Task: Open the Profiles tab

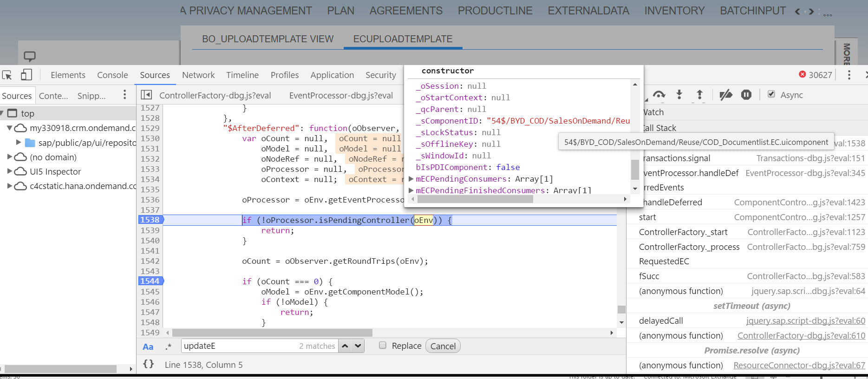Action: 285,75
